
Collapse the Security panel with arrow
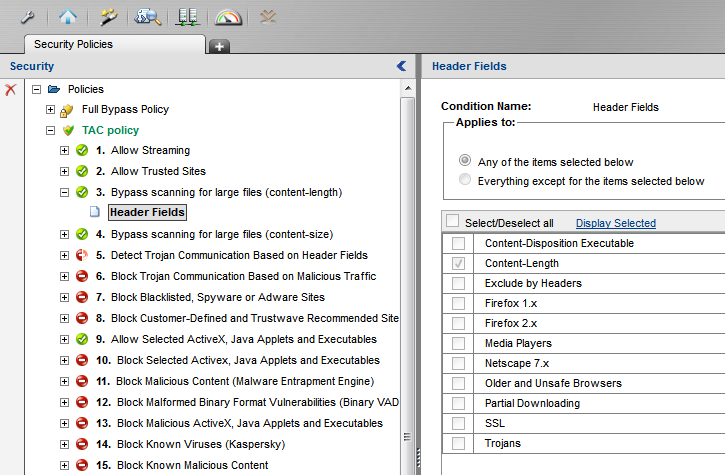(x=401, y=66)
